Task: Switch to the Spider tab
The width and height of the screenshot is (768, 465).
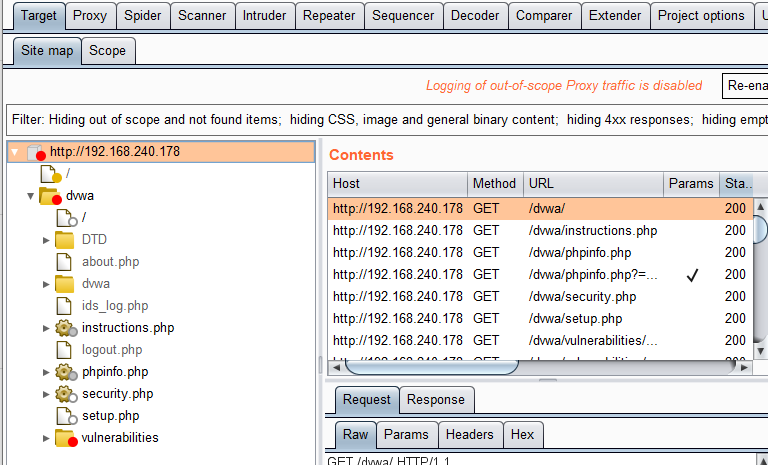Action: tap(143, 16)
